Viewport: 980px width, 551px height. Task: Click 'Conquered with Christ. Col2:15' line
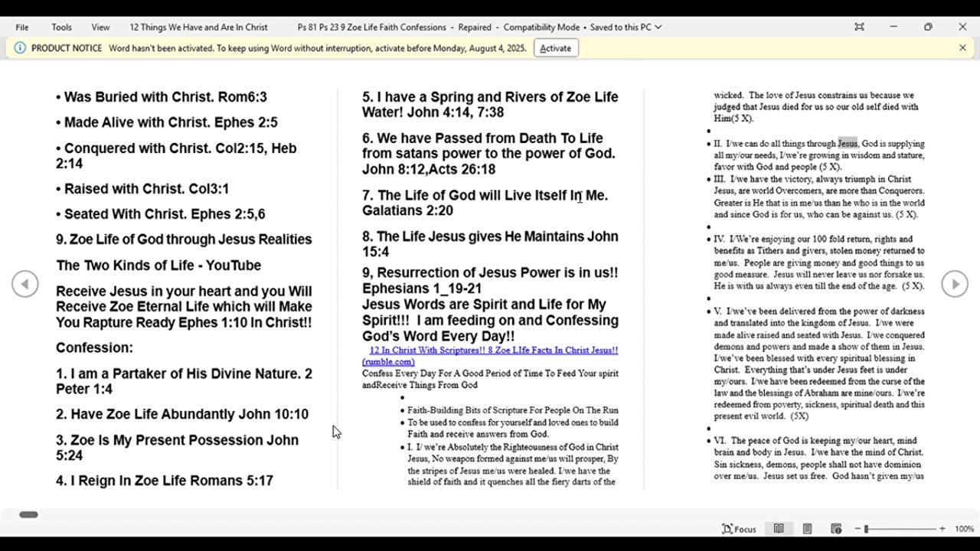click(x=176, y=156)
